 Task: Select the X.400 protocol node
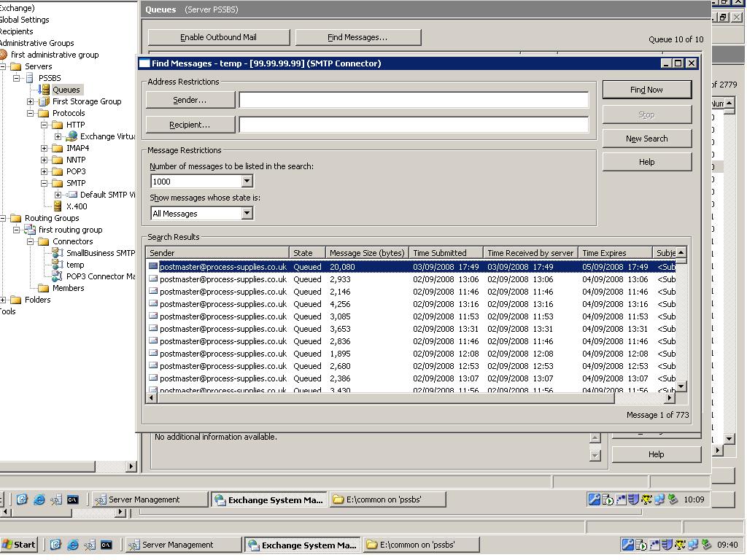coord(76,206)
